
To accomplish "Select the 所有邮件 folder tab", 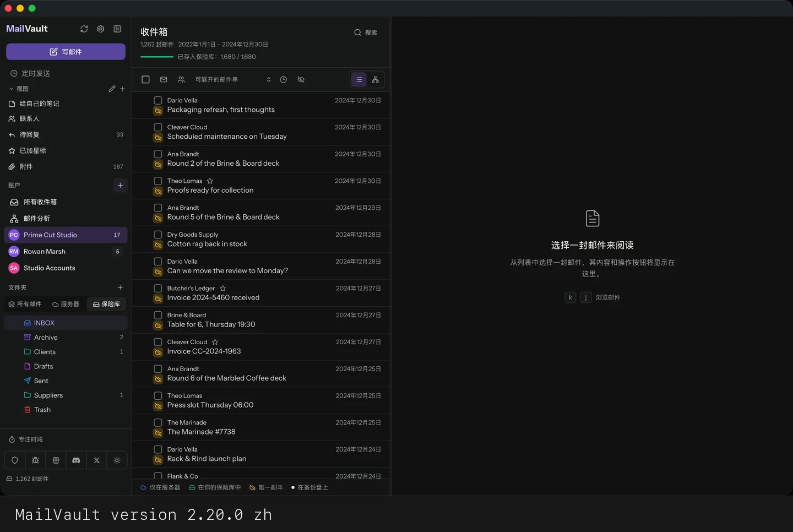I will (x=25, y=304).
